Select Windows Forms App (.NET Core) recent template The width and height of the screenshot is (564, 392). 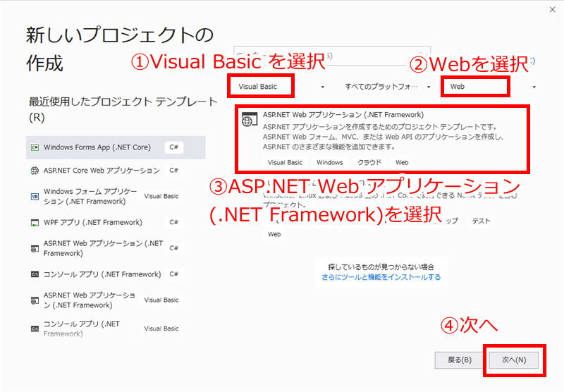[116, 147]
